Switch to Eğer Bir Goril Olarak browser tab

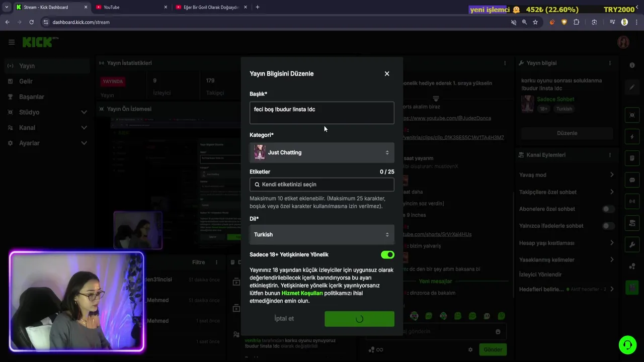pos(211,7)
